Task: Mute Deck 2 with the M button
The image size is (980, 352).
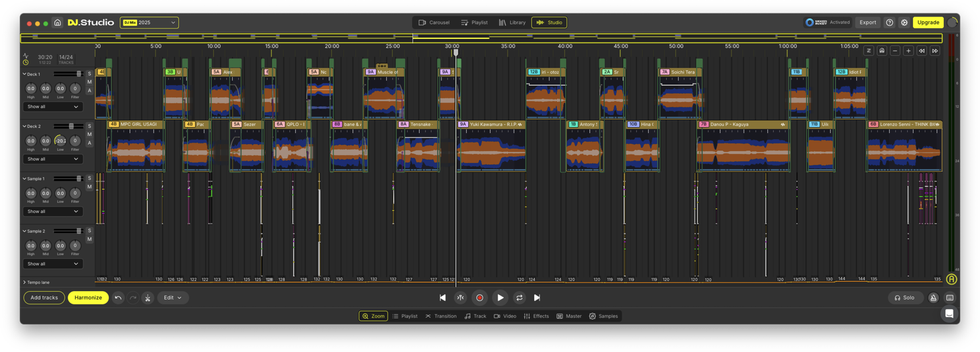Action: coord(89,134)
